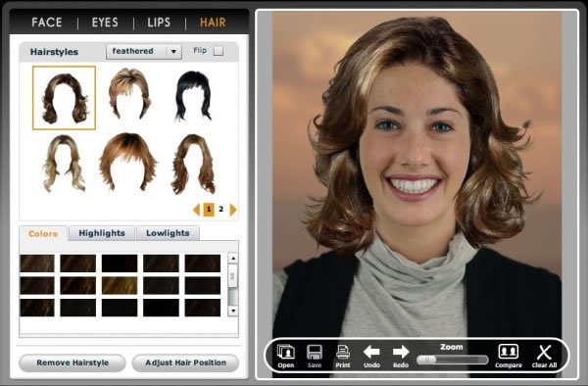Choose the black shaggy hairstyle
This screenshot has height=386, width=588.
(x=193, y=96)
